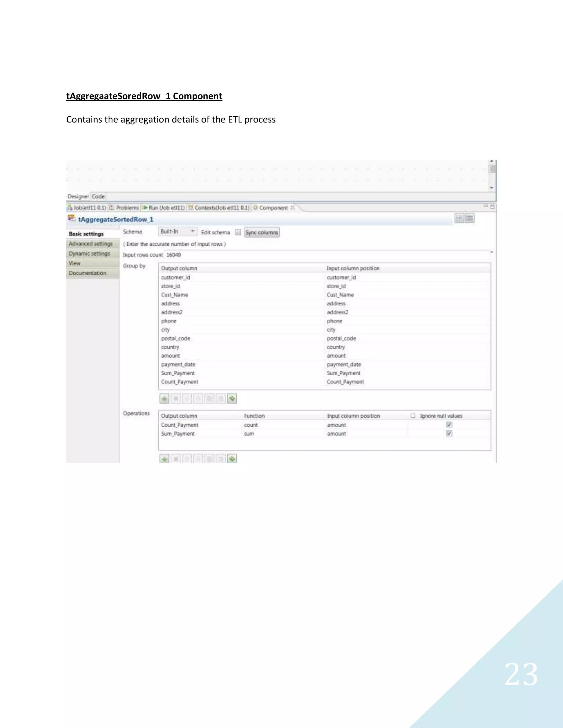563x728 pixels.
Task: Open the Advanced settings tab
Action: tap(91, 244)
